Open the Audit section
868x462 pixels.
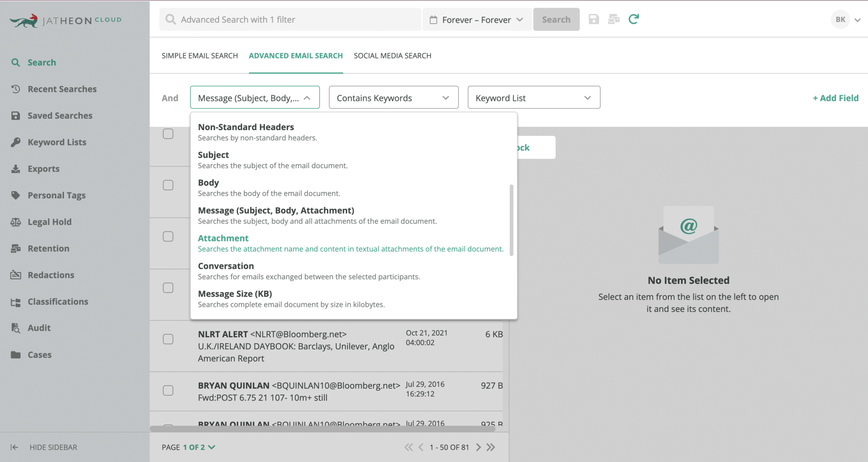pyautogui.click(x=39, y=328)
